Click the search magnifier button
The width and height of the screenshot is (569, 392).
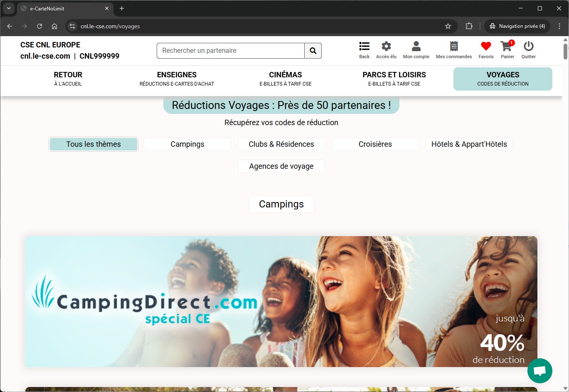[x=313, y=51]
